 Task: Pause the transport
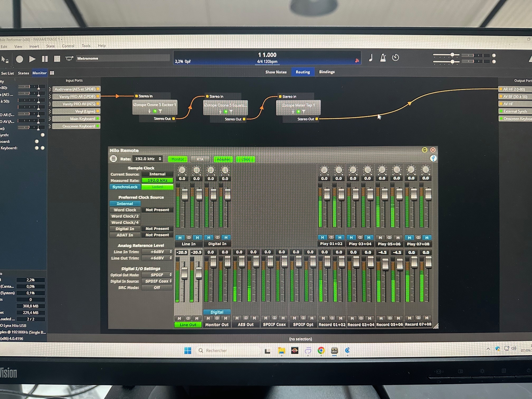[x=45, y=59]
